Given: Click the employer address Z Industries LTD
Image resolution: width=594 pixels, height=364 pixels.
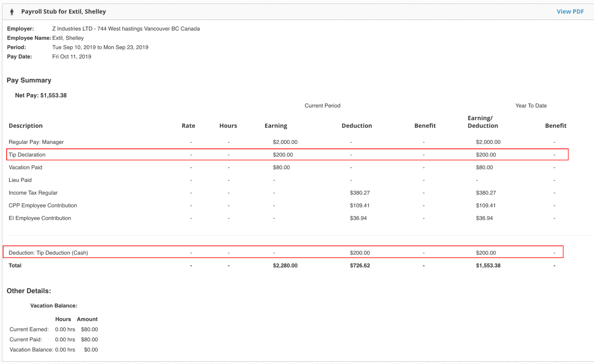Looking at the screenshot, I should [x=126, y=29].
